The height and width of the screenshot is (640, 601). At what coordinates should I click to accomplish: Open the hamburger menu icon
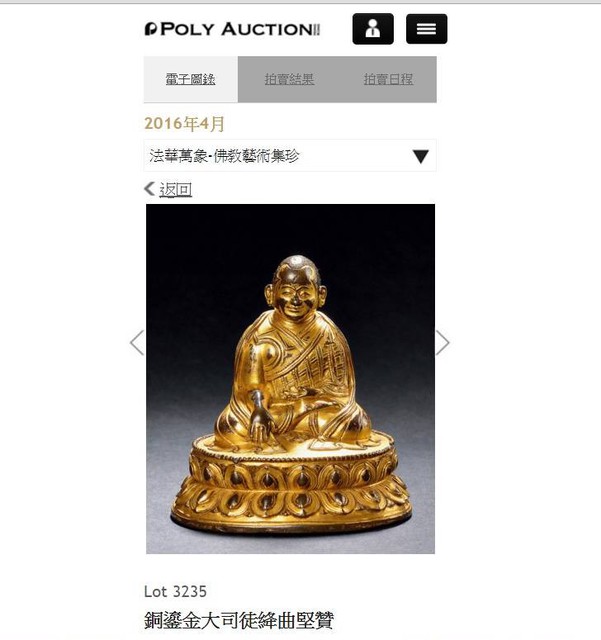point(426,29)
